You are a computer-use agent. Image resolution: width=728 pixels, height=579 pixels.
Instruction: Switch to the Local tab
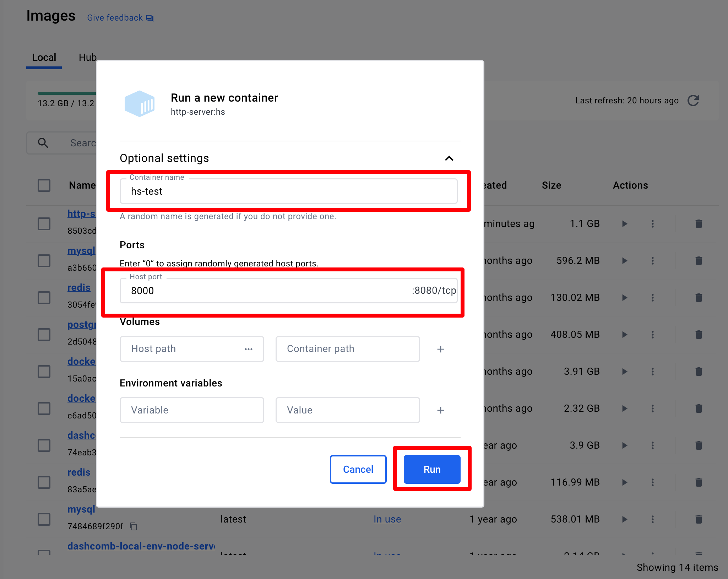coord(44,58)
